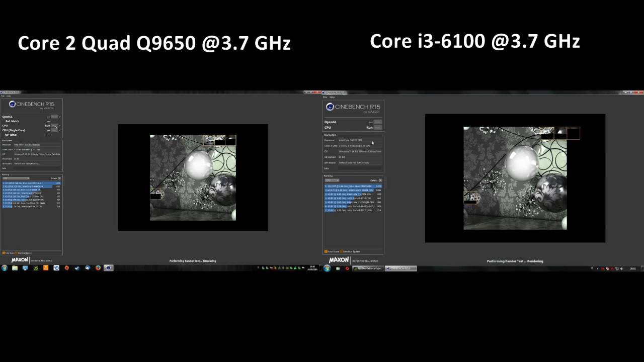
Task: Open File Explorer on left taskbar
Action: coord(15,268)
